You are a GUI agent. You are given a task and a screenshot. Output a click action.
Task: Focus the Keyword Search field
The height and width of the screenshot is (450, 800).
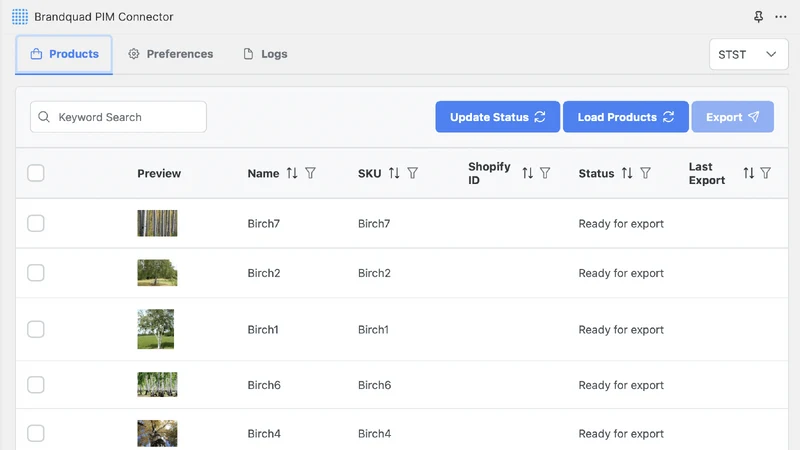118,117
